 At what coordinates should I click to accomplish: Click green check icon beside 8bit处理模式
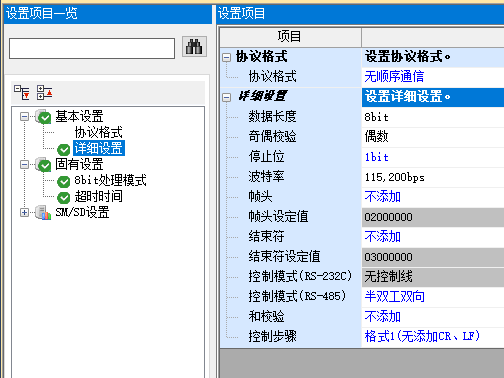pos(63,182)
